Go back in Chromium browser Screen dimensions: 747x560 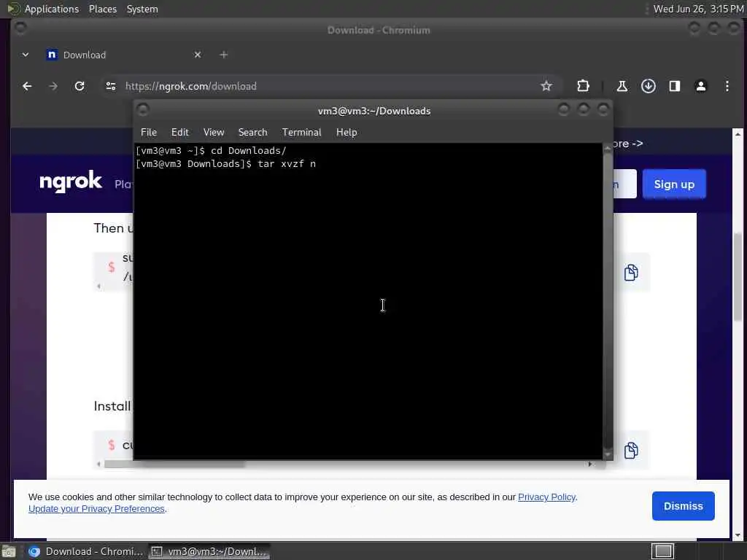pyautogui.click(x=27, y=86)
